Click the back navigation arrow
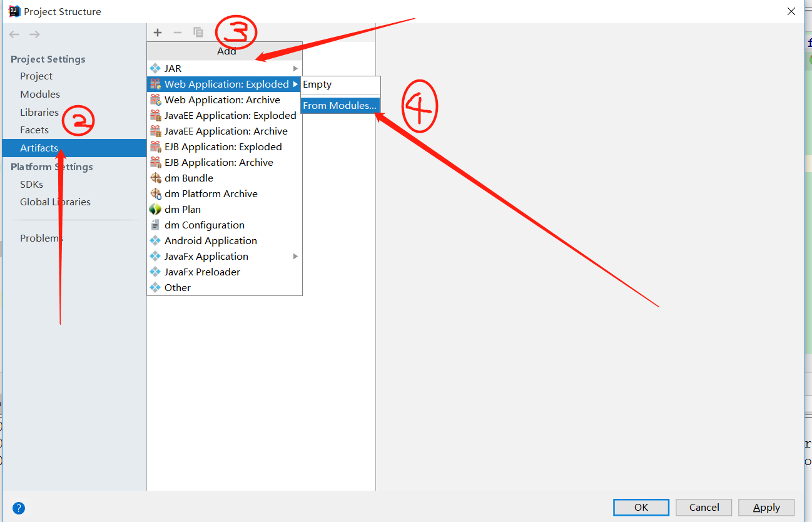This screenshot has width=812, height=522. coord(14,34)
